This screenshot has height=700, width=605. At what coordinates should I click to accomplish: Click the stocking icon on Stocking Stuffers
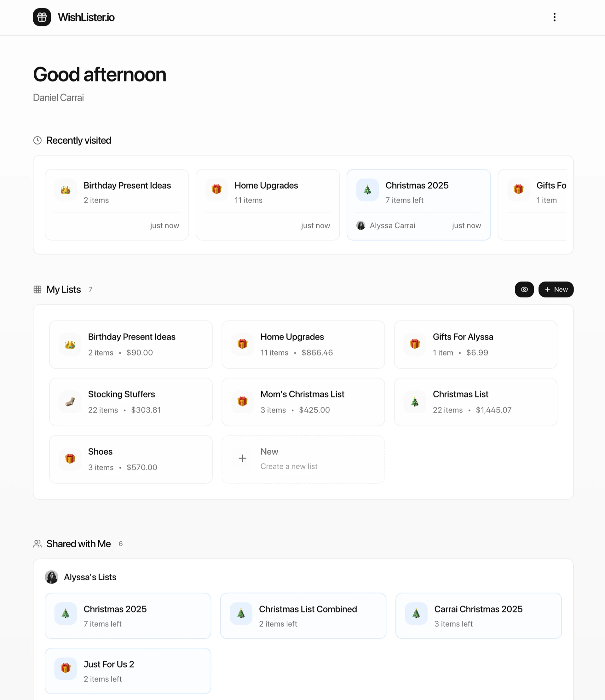70,402
